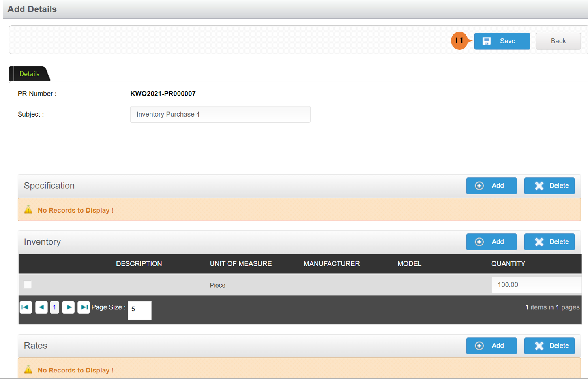Click the Inventory section heading
This screenshot has height=380, width=588.
coord(42,242)
